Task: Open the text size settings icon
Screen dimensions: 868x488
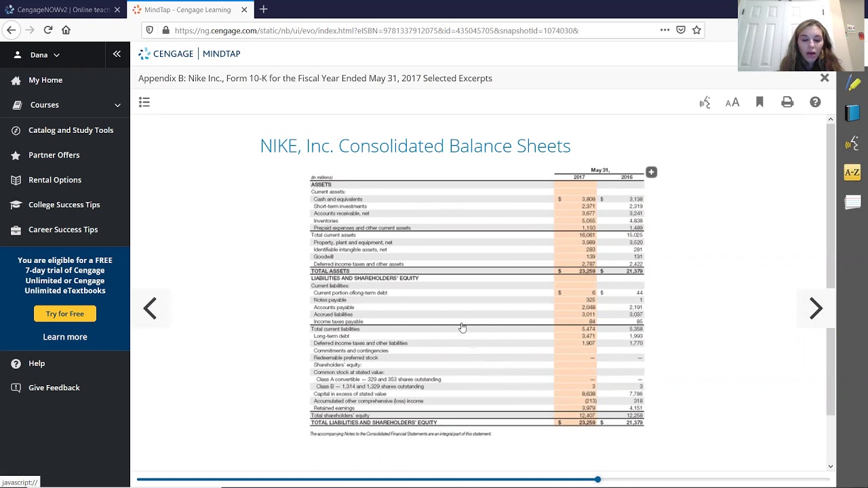Action: pos(732,102)
